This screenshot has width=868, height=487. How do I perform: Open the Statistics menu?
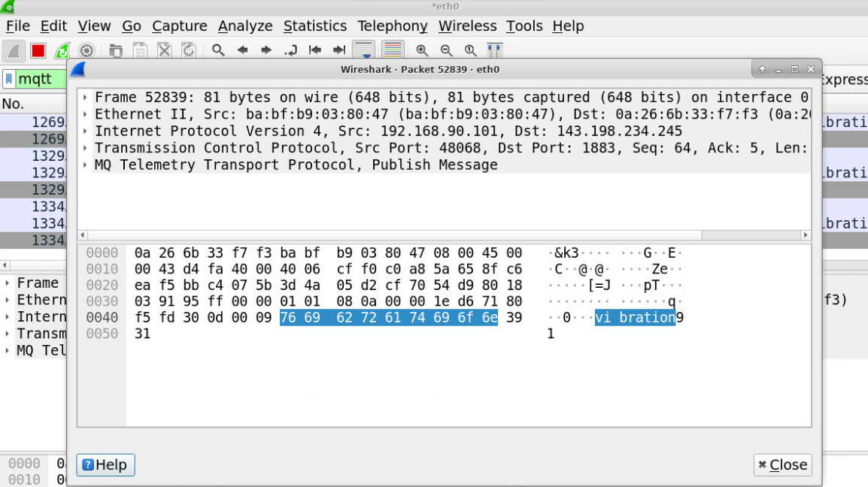click(x=314, y=26)
